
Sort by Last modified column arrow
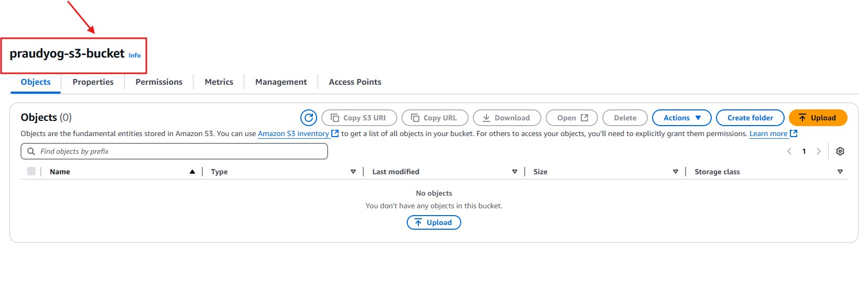tap(515, 172)
